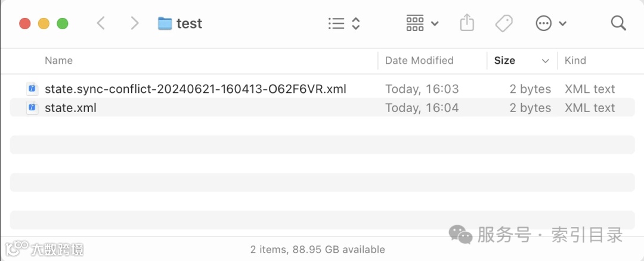Sort files by Name column
The height and width of the screenshot is (261, 644).
[x=58, y=61]
